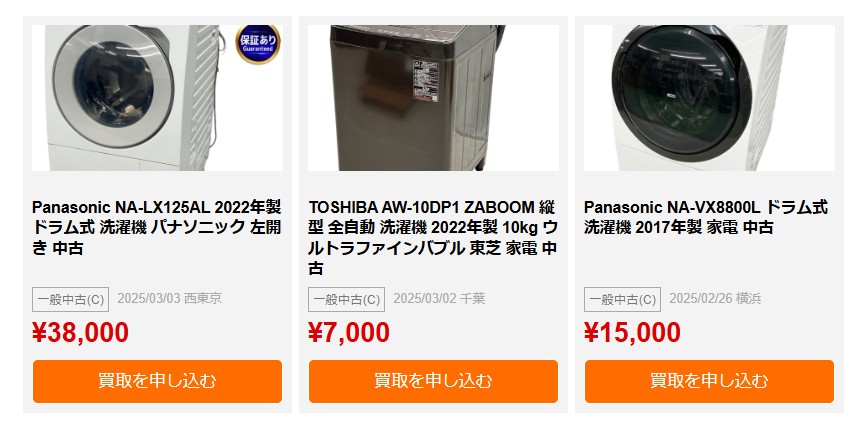Click 買取を申し込む under the TOSHIBA washer
The width and height of the screenshot is (855, 421).
[x=433, y=381]
